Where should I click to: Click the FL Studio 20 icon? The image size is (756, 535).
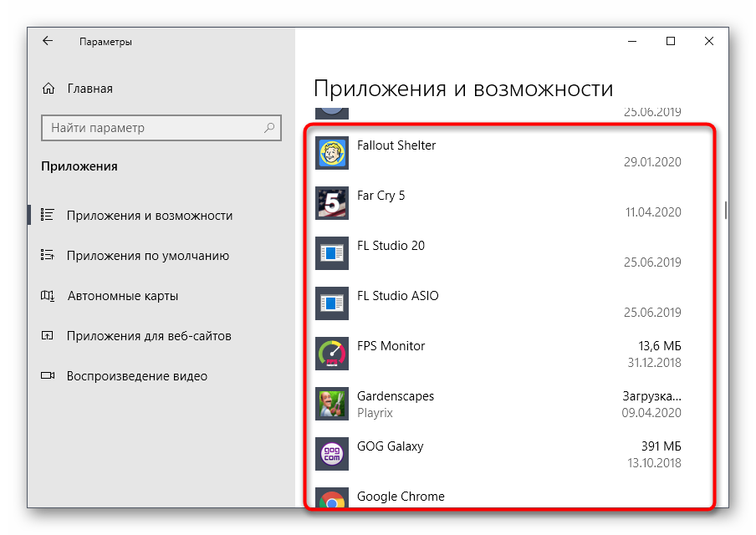click(331, 254)
